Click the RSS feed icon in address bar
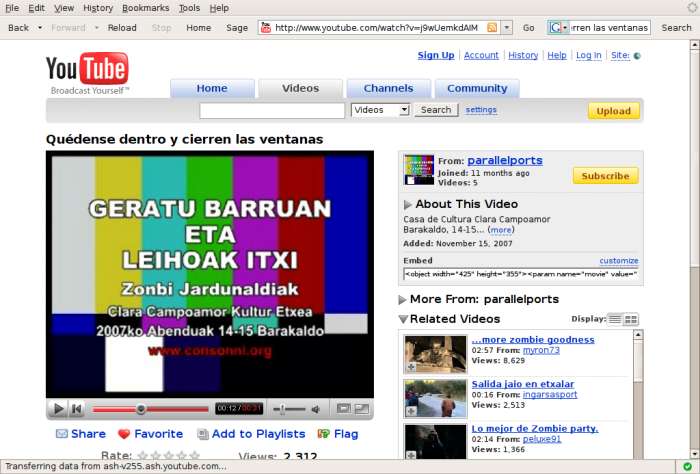700x474 pixels. (x=492, y=28)
